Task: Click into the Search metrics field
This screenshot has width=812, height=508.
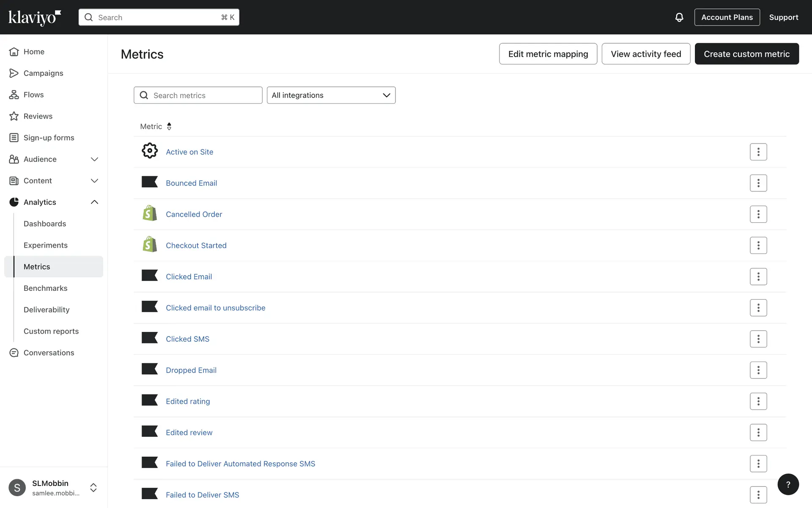Action: [x=205, y=95]
